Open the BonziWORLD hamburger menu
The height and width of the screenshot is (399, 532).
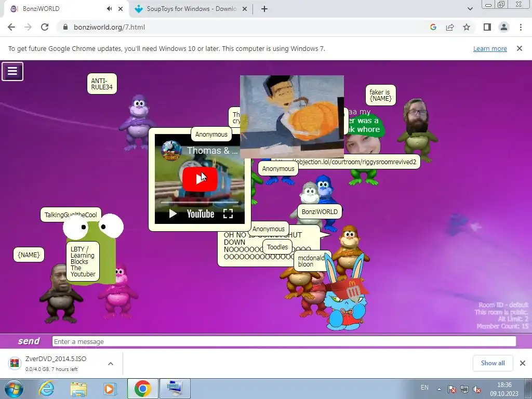pos(12,71)
